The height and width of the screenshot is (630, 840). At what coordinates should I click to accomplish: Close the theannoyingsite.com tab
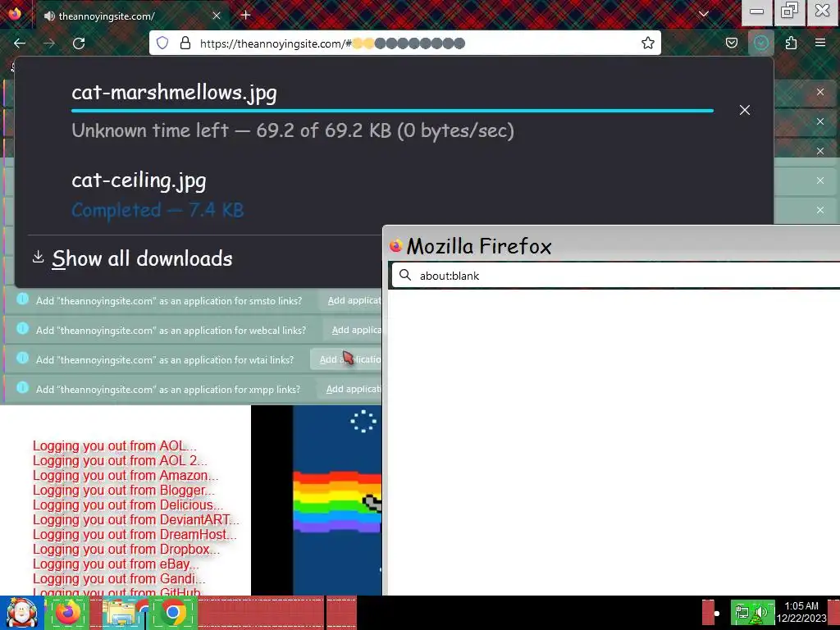coord(217,16)
